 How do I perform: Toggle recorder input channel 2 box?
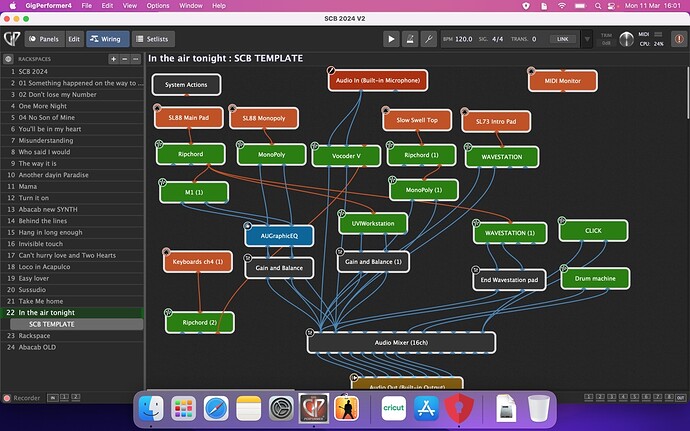pyautogui.click(x=76, y=398)
